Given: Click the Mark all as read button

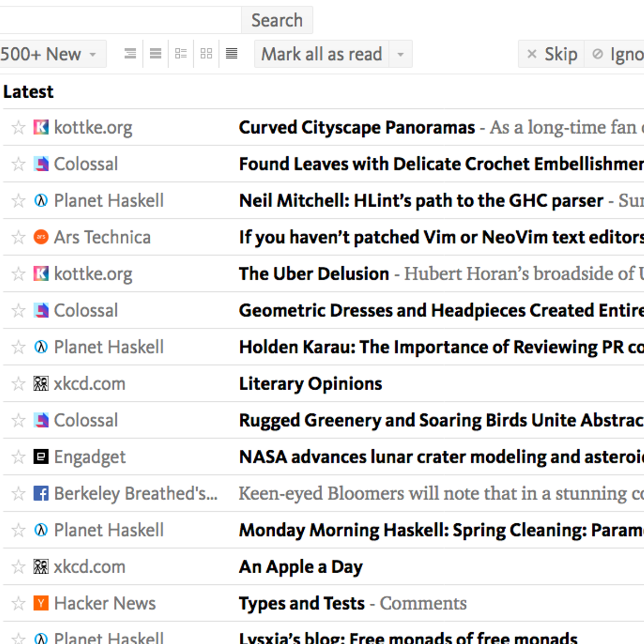Looking at the screenshot, I should [321, 54].
